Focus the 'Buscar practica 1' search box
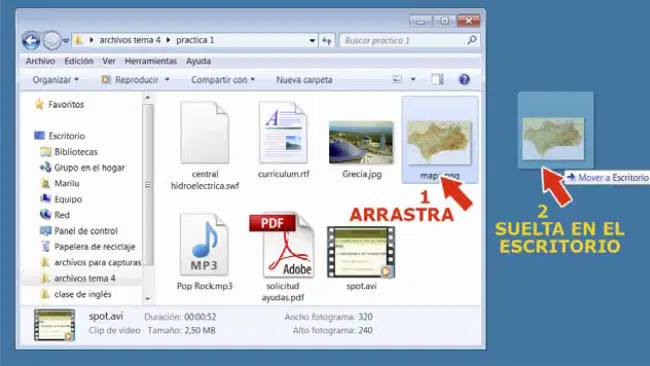The height and width of the screenshot is (366, 650). (x=410, y=41)
